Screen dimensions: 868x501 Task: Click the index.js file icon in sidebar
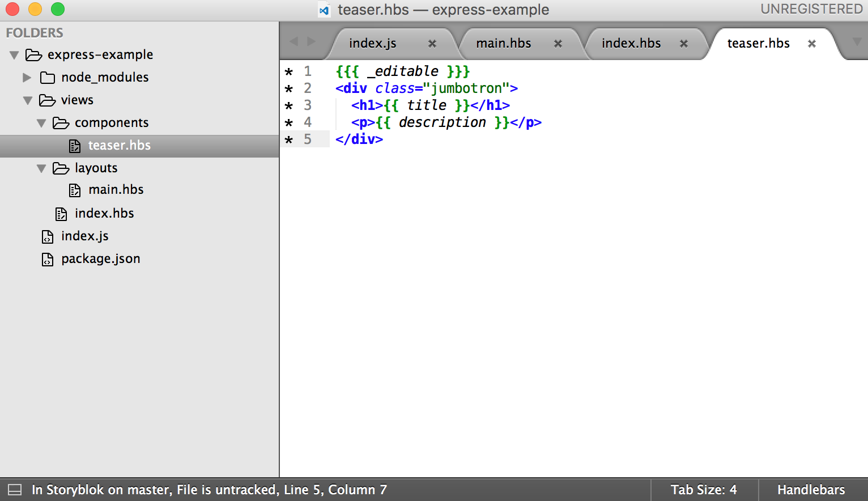pos(48,237)
